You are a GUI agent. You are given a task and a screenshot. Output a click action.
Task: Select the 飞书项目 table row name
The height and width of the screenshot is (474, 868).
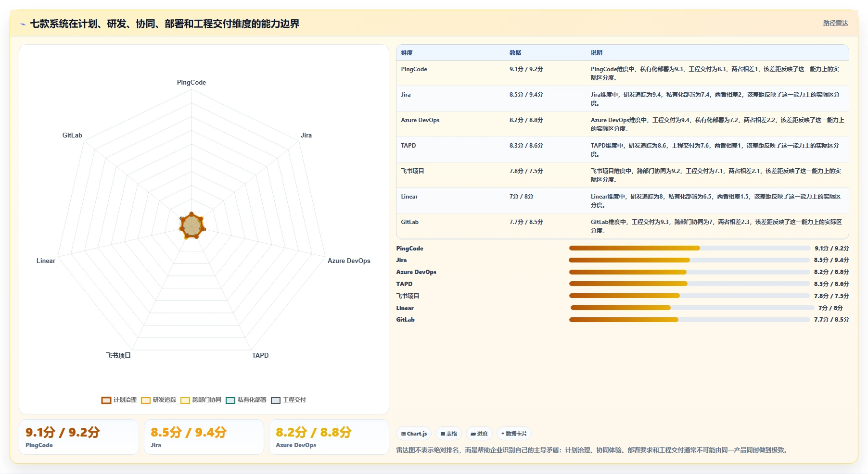[x=412, y=171]
